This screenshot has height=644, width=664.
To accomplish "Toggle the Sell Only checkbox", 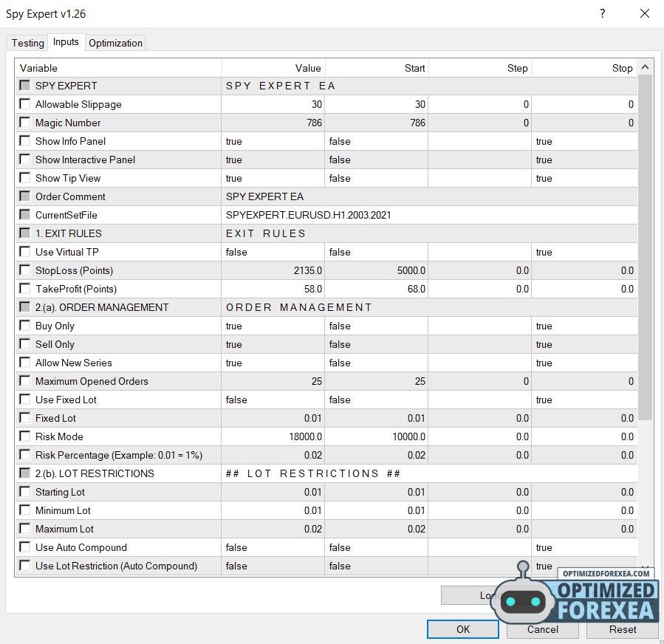I will [x=25, y=344].
